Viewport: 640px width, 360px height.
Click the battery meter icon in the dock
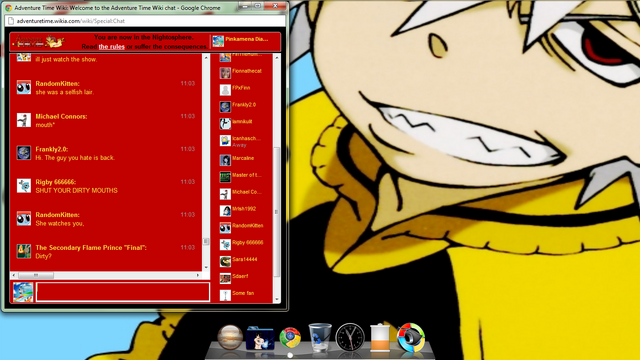380,338
